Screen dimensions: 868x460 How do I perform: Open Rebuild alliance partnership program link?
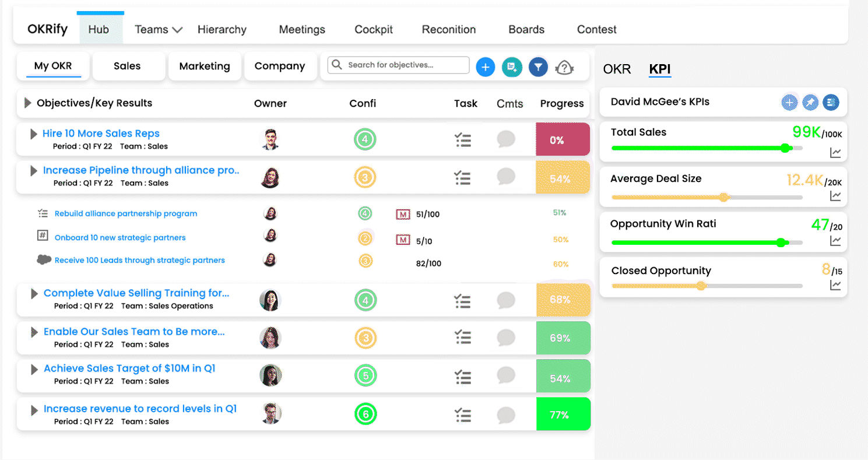(x=126, y=214)
